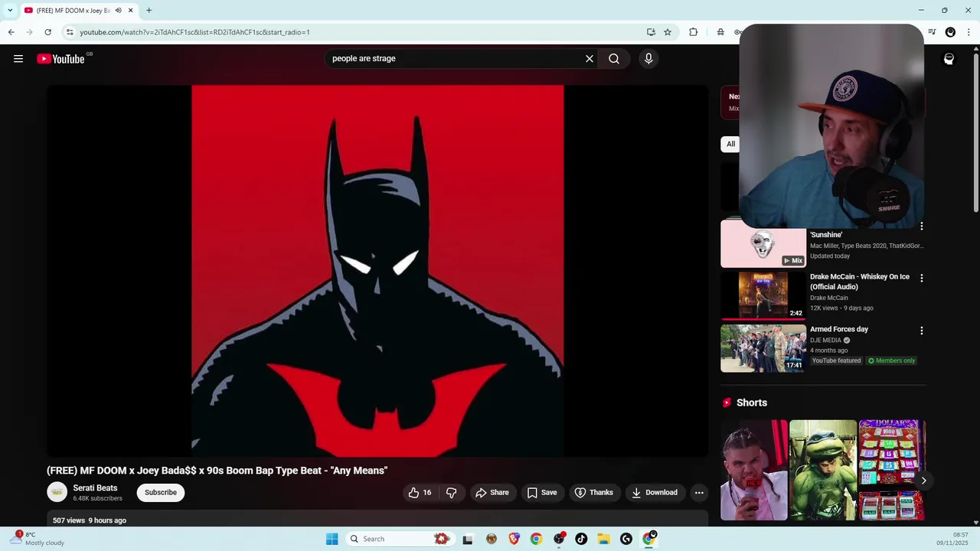Open the Windows Start menu
Screen dimensions: 980x551
point(332,539)
